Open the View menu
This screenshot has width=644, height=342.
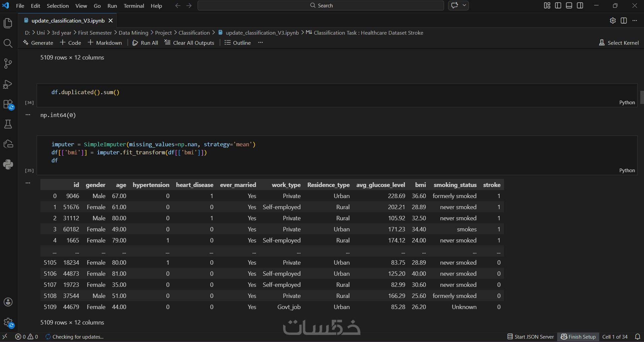pyautogui.click(x=81, y=6)
